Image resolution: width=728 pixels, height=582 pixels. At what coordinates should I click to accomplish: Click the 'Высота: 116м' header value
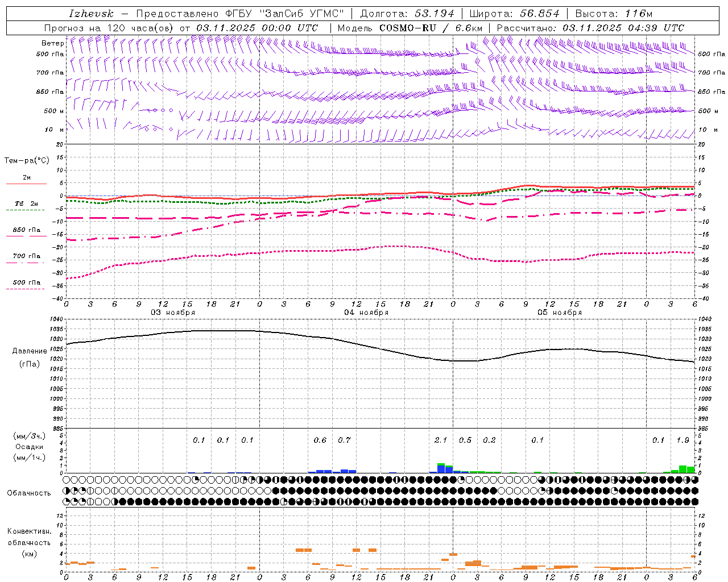[x=614, y=14]
